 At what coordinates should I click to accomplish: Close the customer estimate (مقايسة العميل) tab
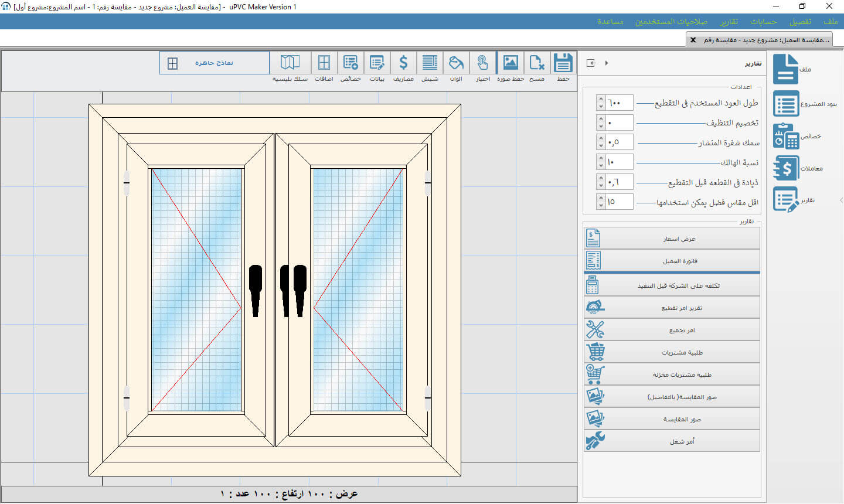point(693,40)
